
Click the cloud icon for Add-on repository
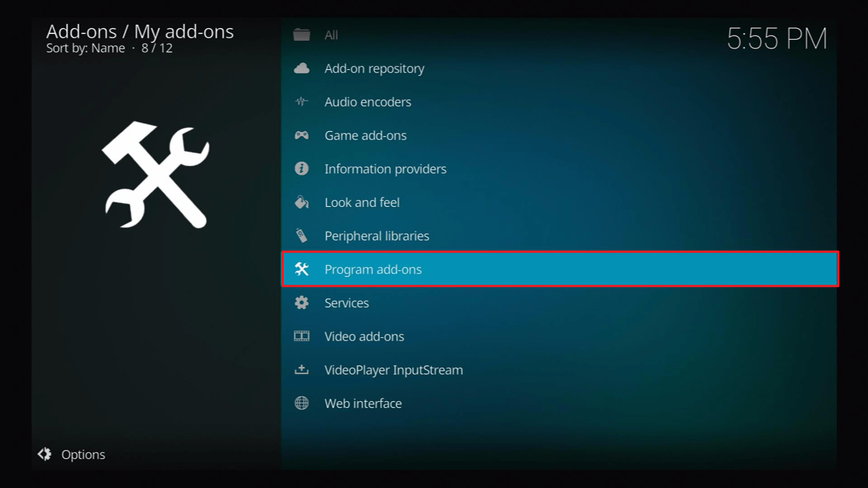click(302, 69)
